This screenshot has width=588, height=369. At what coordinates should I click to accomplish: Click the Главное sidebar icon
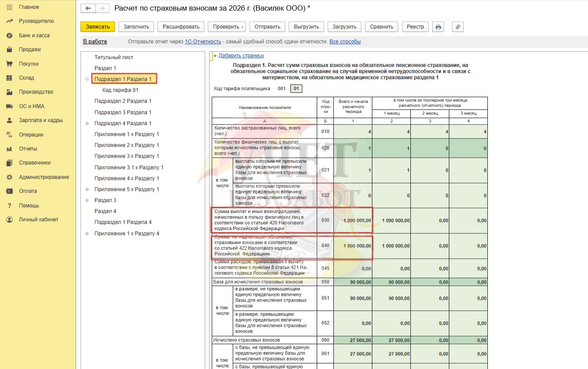[9, 7]
